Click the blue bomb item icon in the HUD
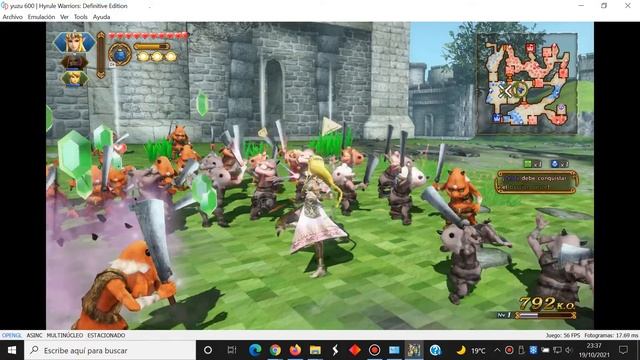The height and width of the screenshot is (360, 640). tap(120, 54)
